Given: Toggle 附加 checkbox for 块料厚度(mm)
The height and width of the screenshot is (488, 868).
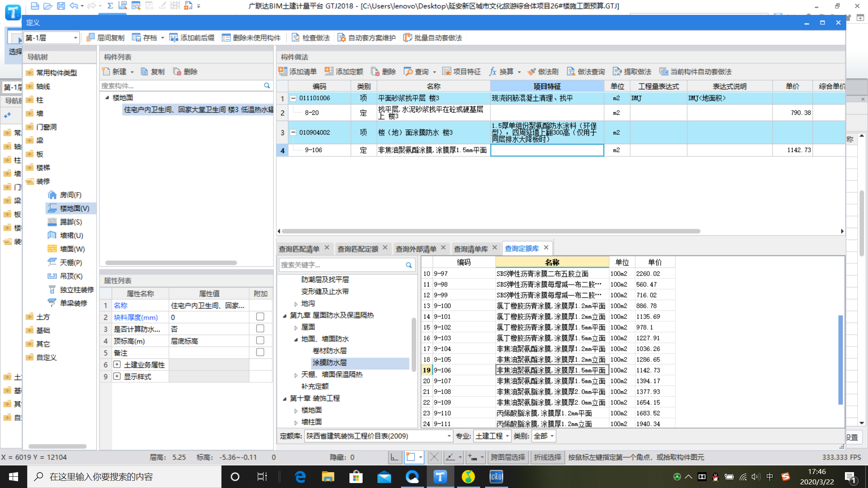Looking at the screenshot, I should coord(260,317).
